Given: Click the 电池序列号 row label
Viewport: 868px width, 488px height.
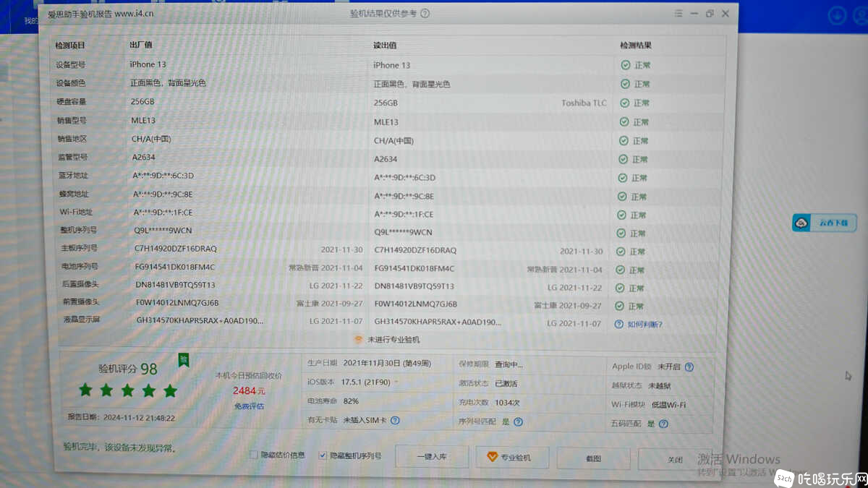Looking at the screenshot, I should pos(79,266).
